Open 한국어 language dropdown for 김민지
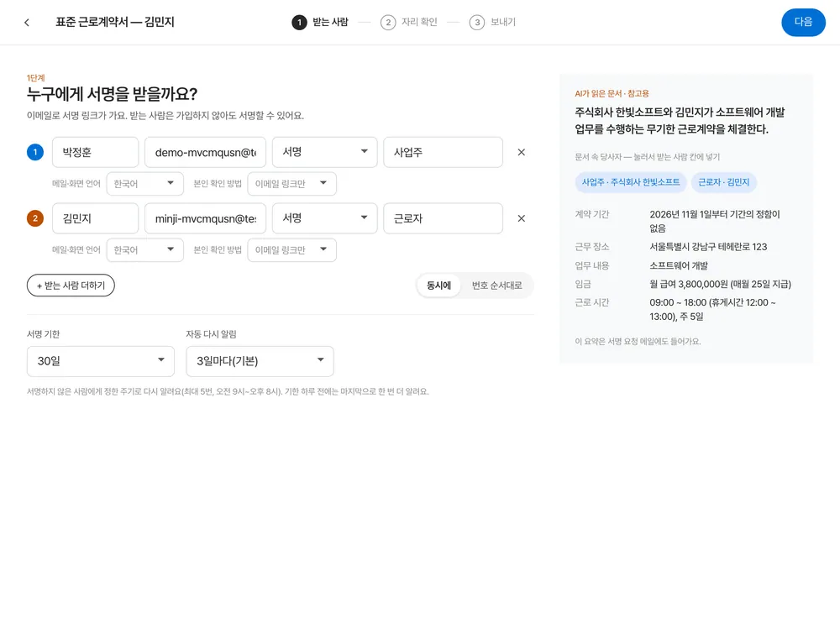Image resolution: width=840 pixels, height=634 pixels. pos(145,250)
